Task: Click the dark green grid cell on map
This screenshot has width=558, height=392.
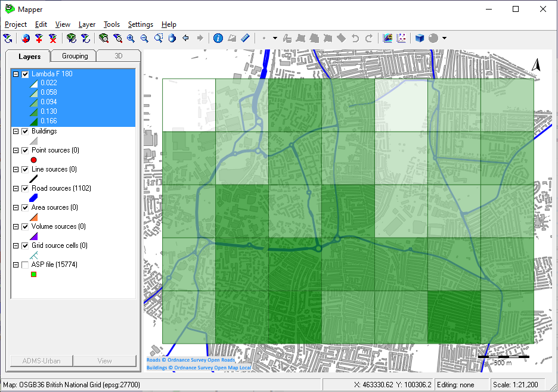Action: tap(454, 317)
